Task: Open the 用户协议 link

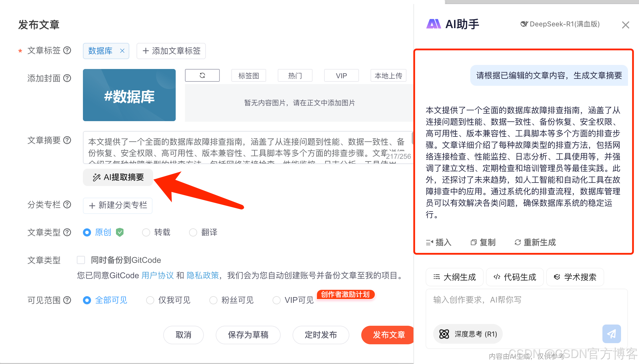Action: tap(157, 275)
